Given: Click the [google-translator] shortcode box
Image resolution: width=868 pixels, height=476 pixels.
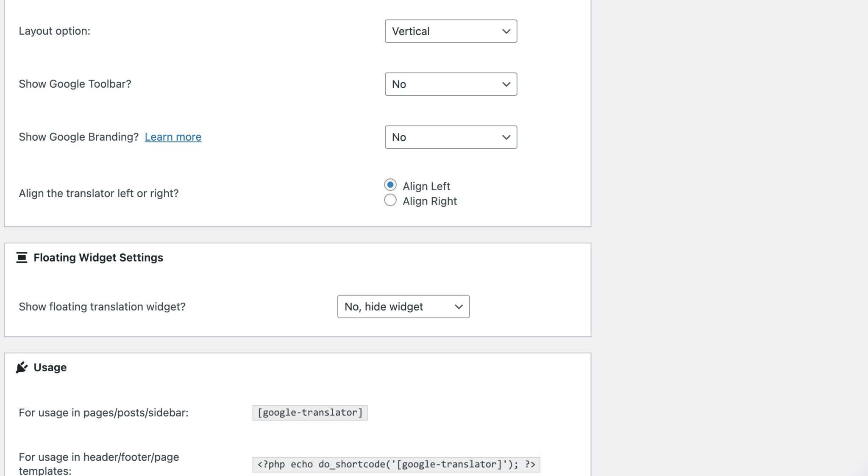Looking at the screenshot, I should click(310, 413).
